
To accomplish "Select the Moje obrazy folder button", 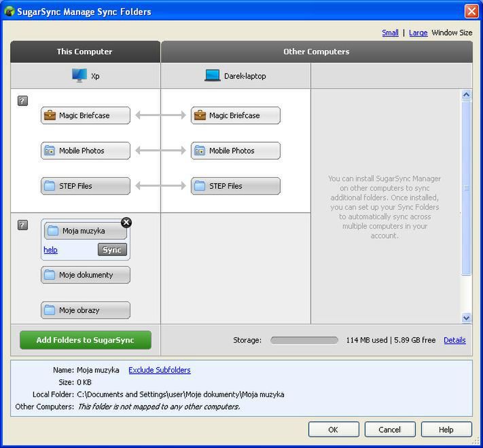I will click(86, 310).
